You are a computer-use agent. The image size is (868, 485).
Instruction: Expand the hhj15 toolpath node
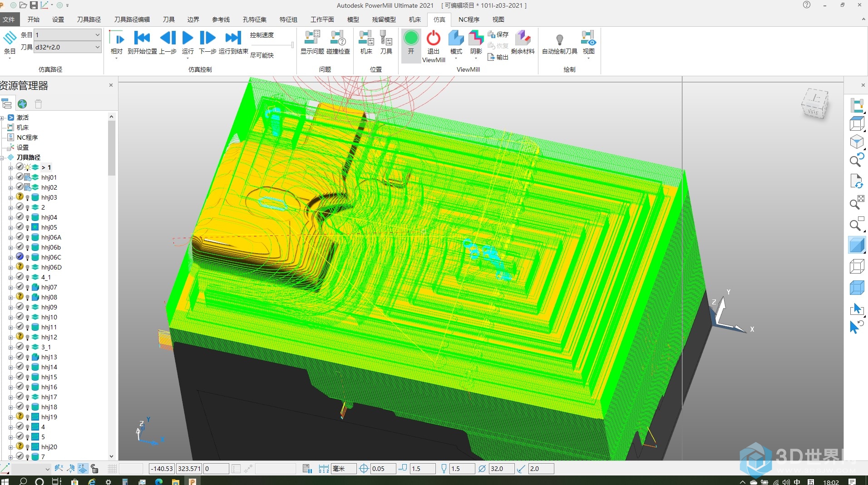tap(11, 377)
